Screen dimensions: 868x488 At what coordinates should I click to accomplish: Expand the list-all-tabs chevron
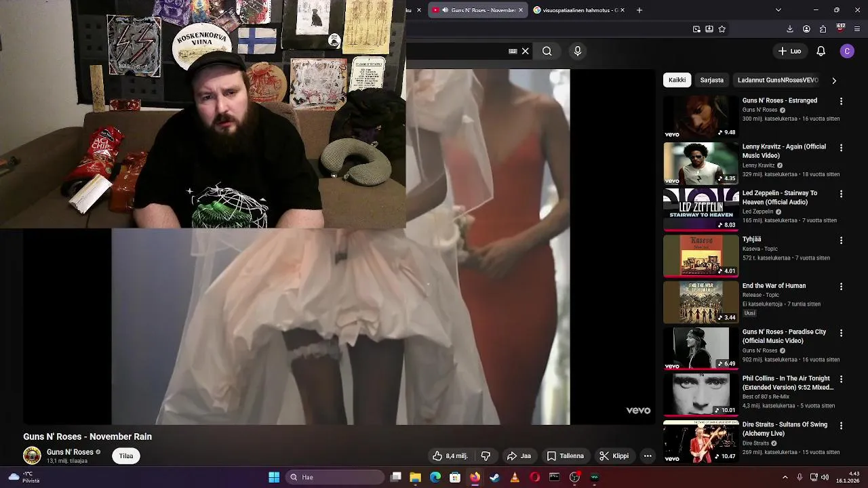point(778,10)
